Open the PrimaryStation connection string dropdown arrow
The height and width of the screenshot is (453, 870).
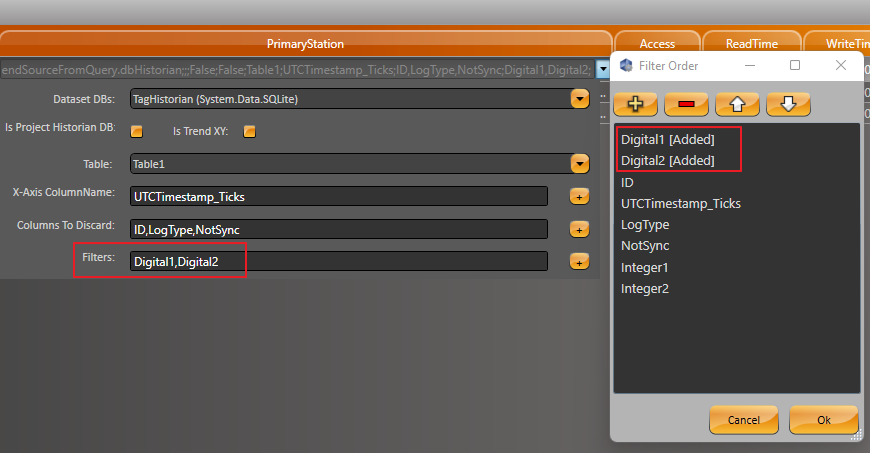tap(602, 69)
